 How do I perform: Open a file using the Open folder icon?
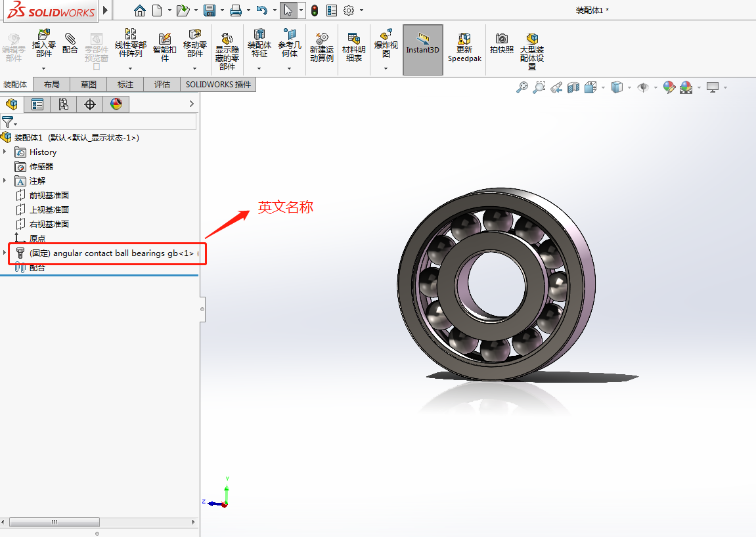(x=183, y=10)
